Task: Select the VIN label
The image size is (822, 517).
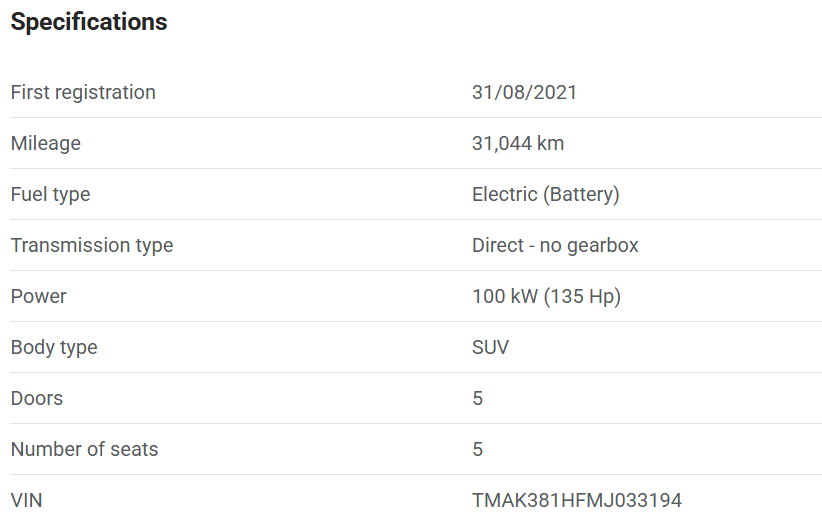Action: (x=26, y=500)
